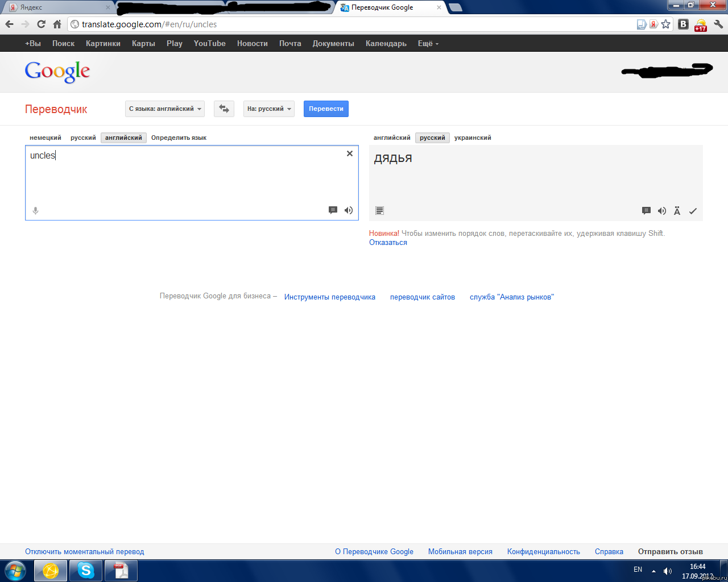This screenshot has width=728, height=582.
Task: Open 'Play' in Google bar
Action: click(175, 43)
